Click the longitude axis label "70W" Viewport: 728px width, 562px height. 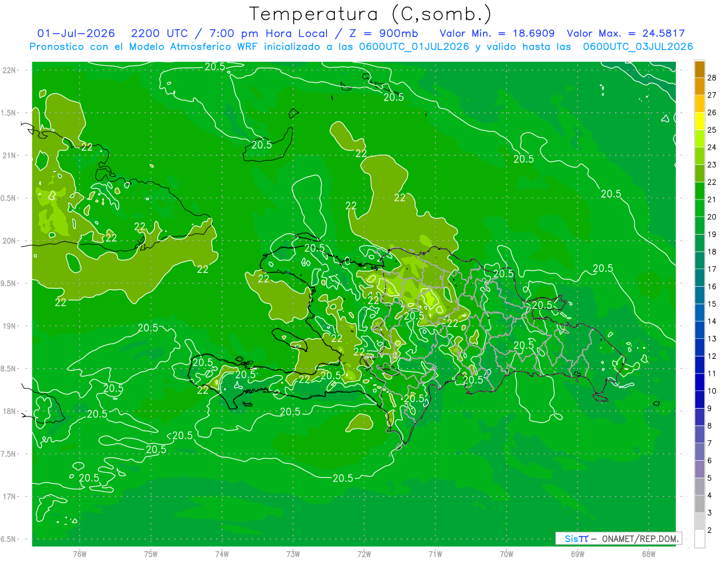[x=507, y=554]
